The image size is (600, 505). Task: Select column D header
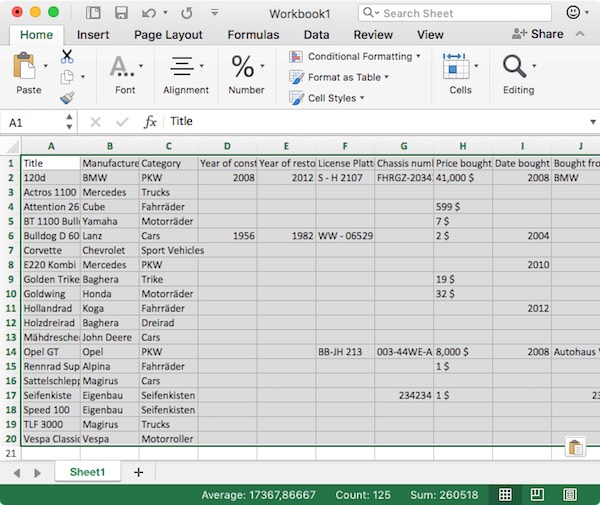[x=227, y=146]
